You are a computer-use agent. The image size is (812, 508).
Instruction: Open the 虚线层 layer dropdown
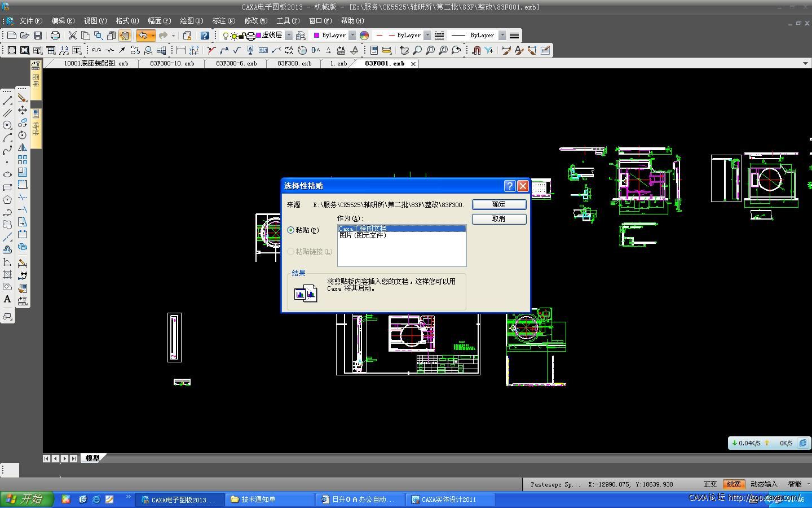click(x=289, y=36)
